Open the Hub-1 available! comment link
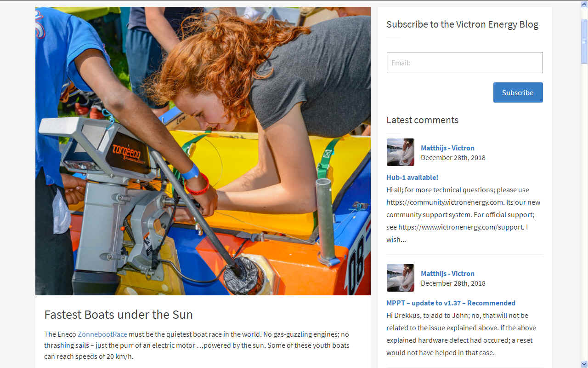588x368 pixels. (x=412, y=177)
